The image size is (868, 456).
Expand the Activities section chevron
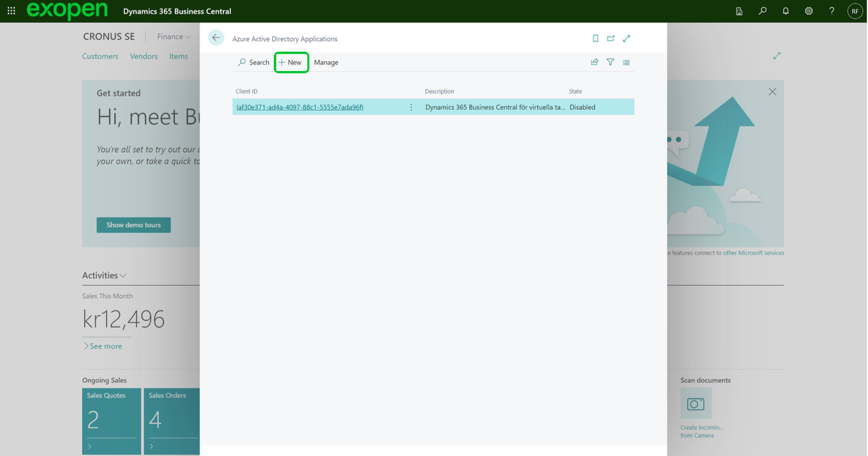[123, 276]
